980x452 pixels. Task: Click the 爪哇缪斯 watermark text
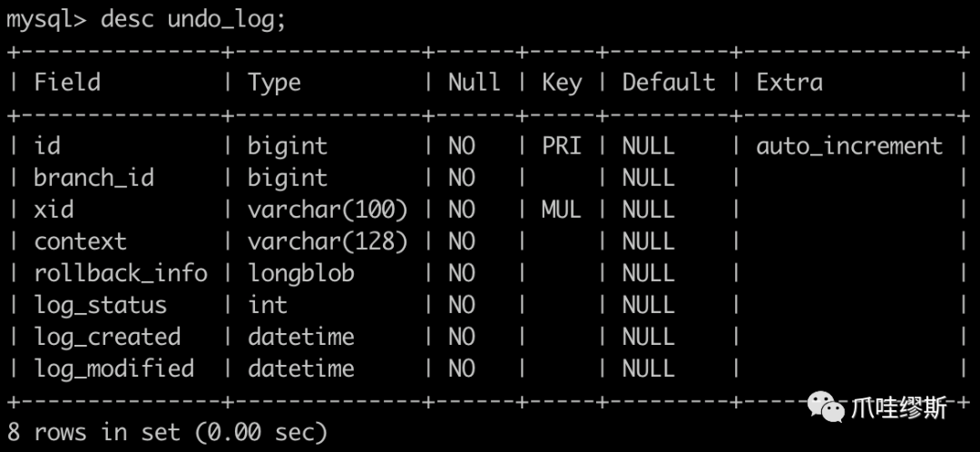click(899, 409)
